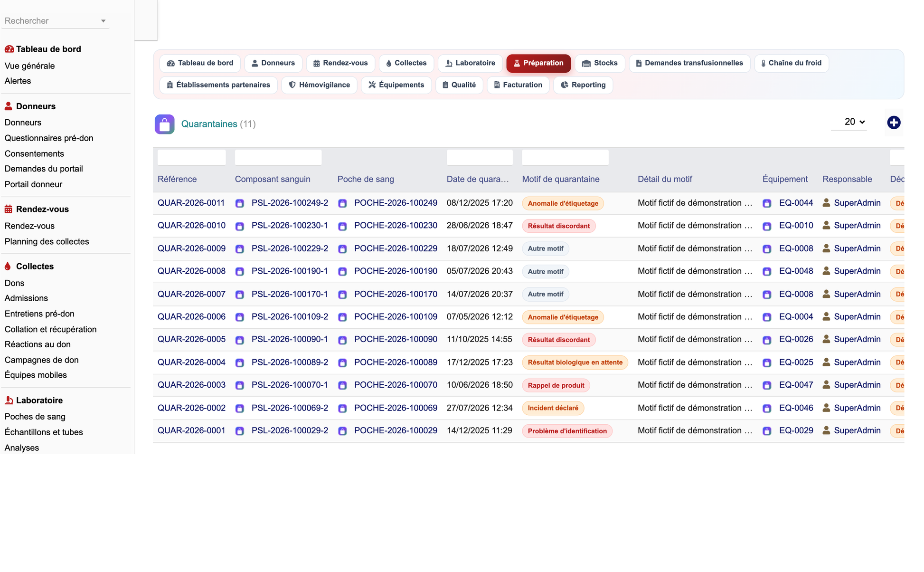This screenshot has width=924, height=572.
Task: Open Alertes in the sidebar
Action: pos(18,81)
